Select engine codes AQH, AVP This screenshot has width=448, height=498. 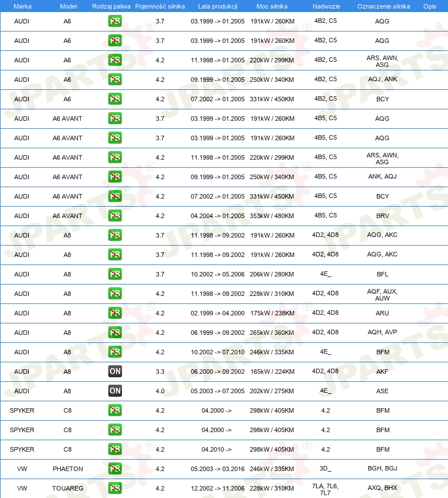[x=382, y=332]
